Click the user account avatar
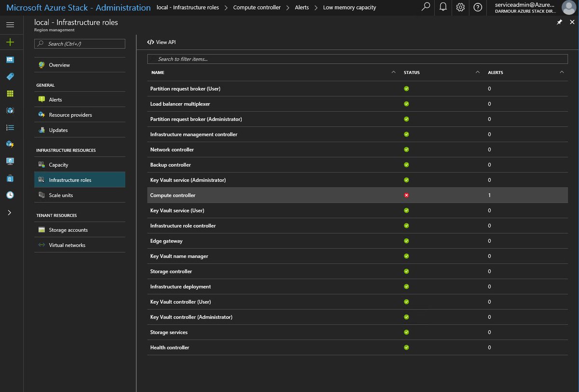The image size is (579, 392). pos(569,7)
